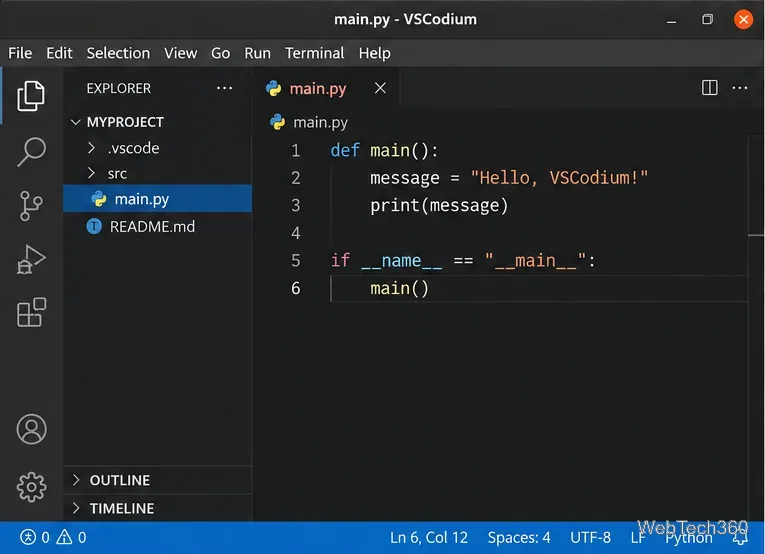Open the Help menu

(375, 53)
